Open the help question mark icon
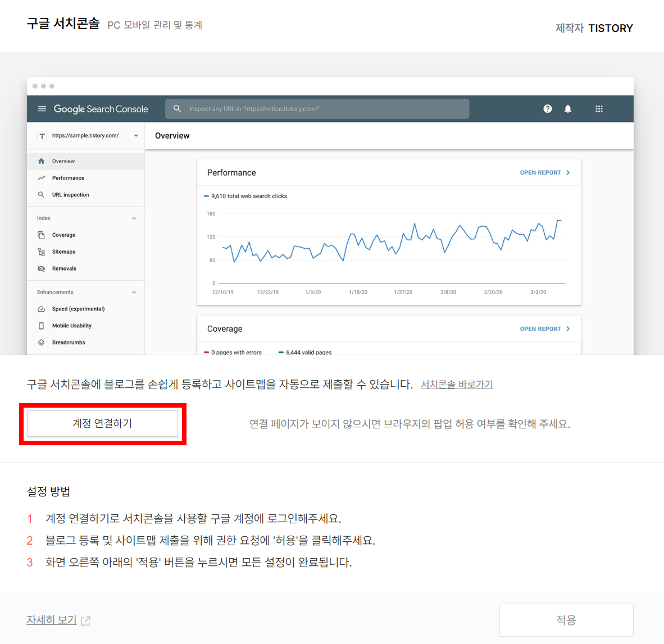664x644 pixels. tap(548, 109)
